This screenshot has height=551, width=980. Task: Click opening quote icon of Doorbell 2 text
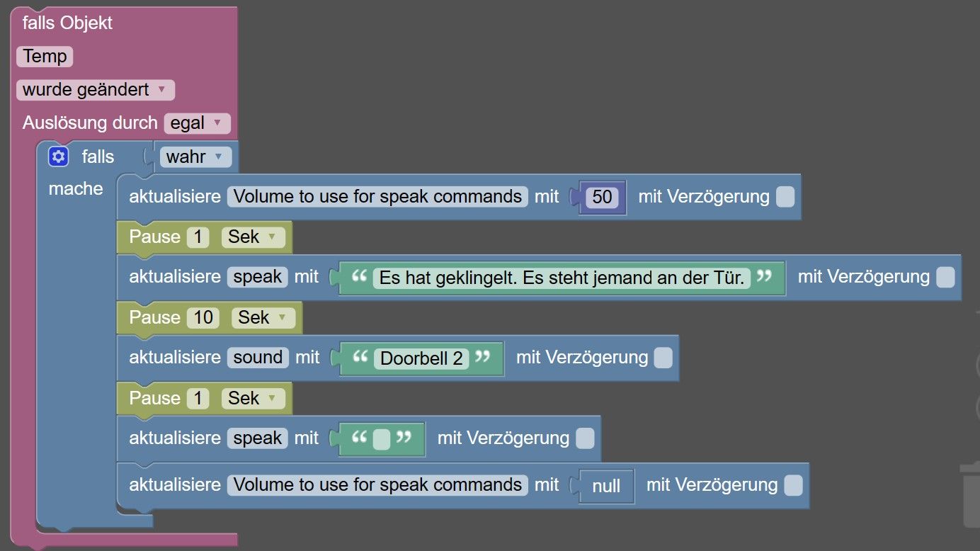point(361,358)
